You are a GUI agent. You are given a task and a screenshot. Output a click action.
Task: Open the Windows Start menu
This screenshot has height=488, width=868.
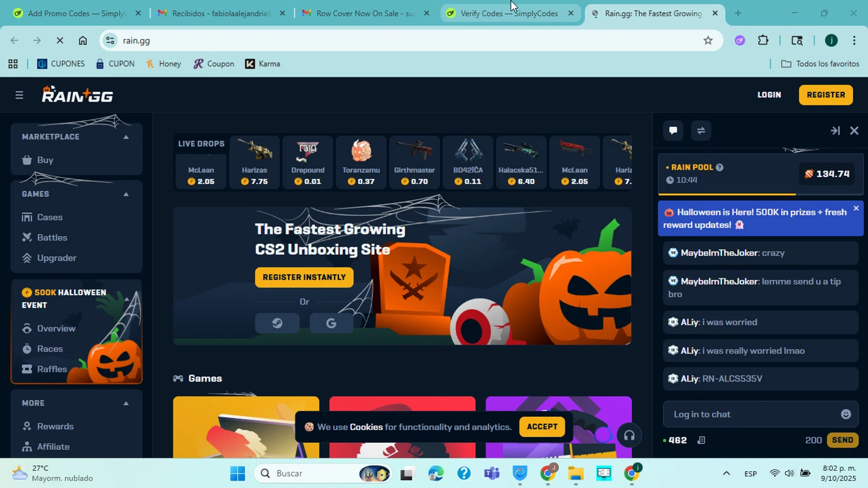coord(237,474)
